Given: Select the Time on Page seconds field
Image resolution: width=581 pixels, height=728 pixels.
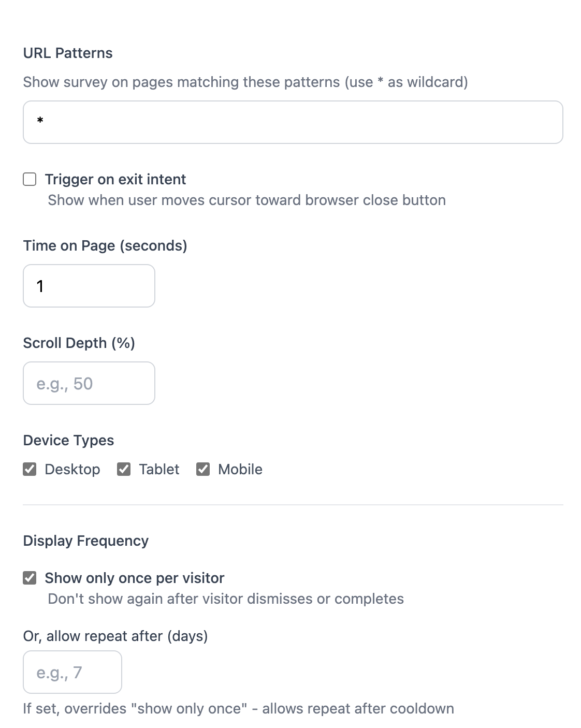Looking at the screenshot, I should pyautogui.click(x=88, y=286).
